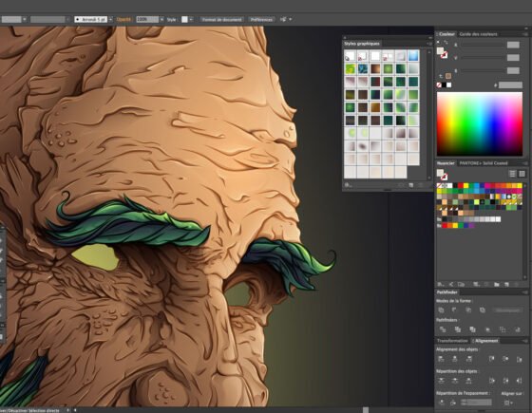The height and width of the screenshot is (413, 532).
Task: Switch Nuancier to list view
Action: coord(512,174)
